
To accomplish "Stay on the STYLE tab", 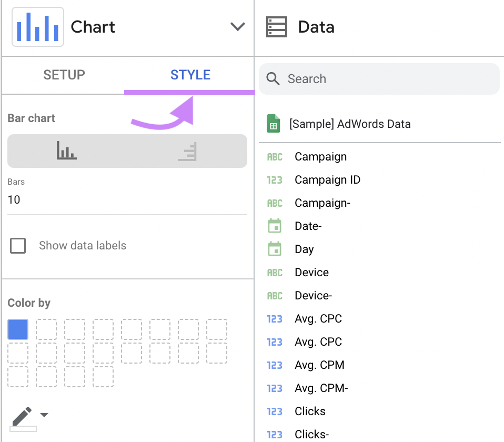I will 189,75.
